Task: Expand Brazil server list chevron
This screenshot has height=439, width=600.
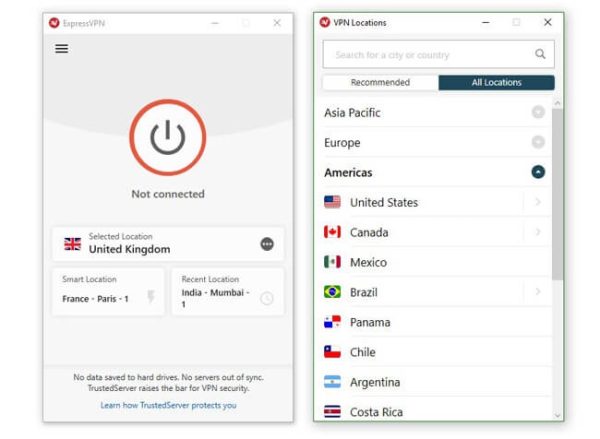Action: pos(538,292)
